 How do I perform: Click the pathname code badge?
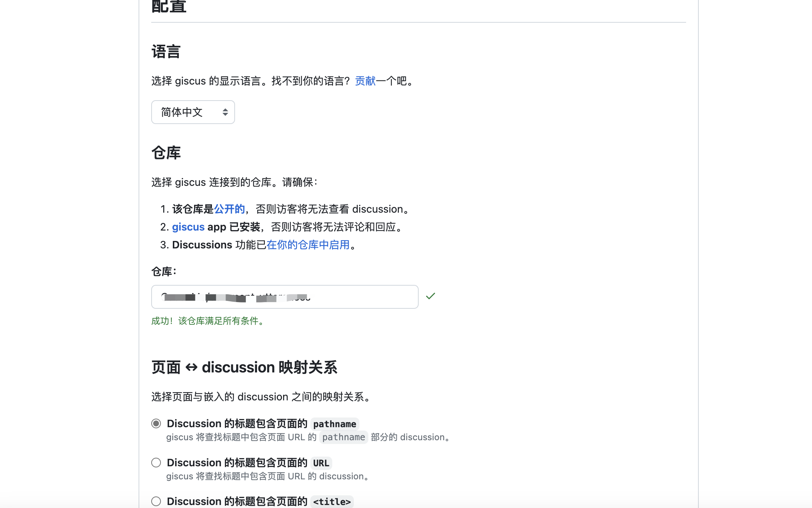pyautogui.click(x=334, y=423)
